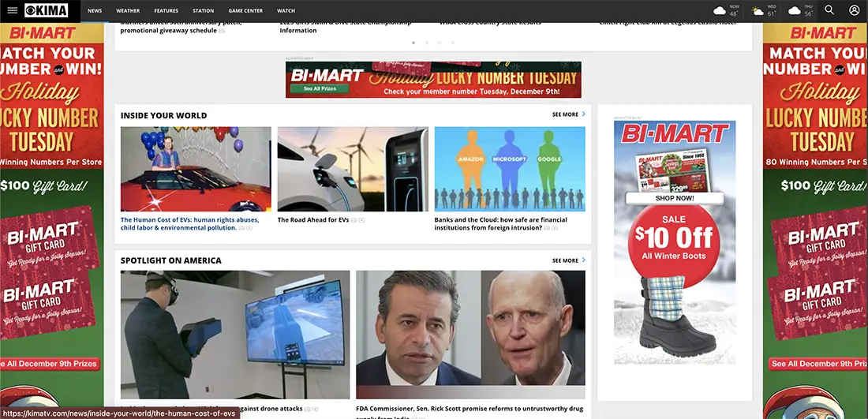The image size is (868, 419).
Task: Click the chevron beside Spotlight on America See More
Action: click(583, 260)
